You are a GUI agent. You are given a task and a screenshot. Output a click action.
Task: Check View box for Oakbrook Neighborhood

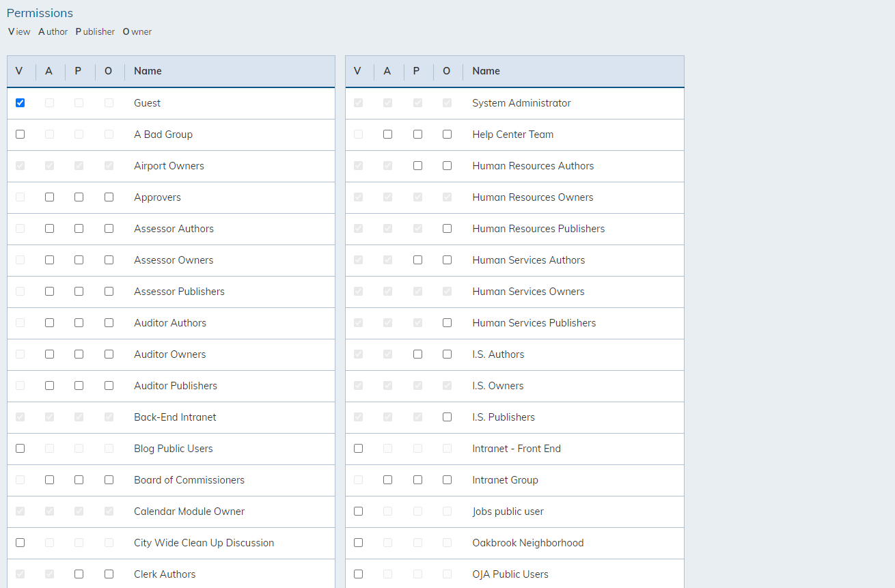(358, 543)
